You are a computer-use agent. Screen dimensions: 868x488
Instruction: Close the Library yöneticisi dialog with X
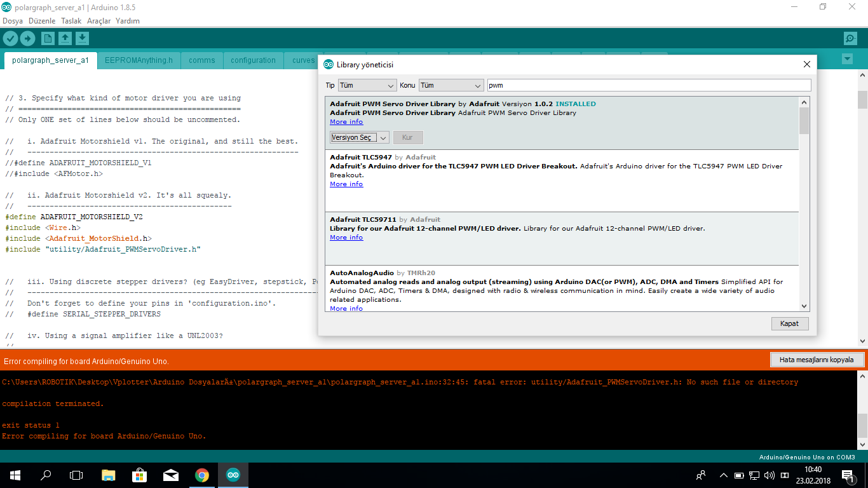(x=807, y=64)
